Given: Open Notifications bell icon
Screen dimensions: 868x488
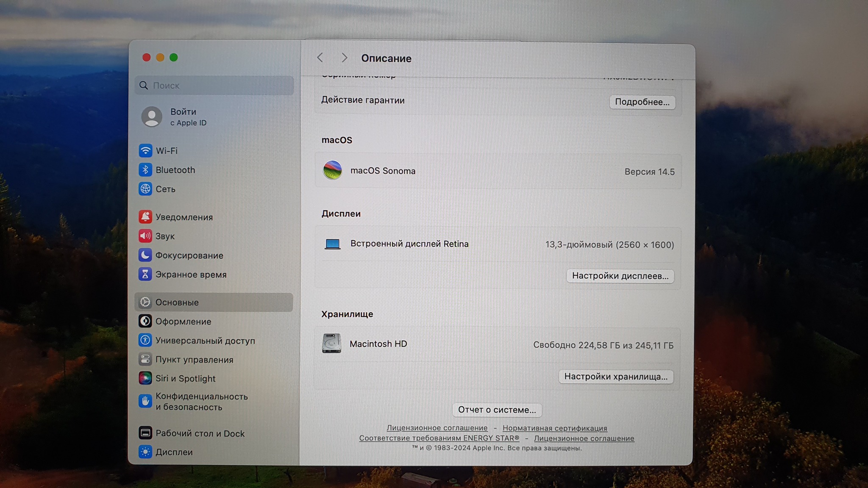Looking at the screenshot, I should pos(145,217).
